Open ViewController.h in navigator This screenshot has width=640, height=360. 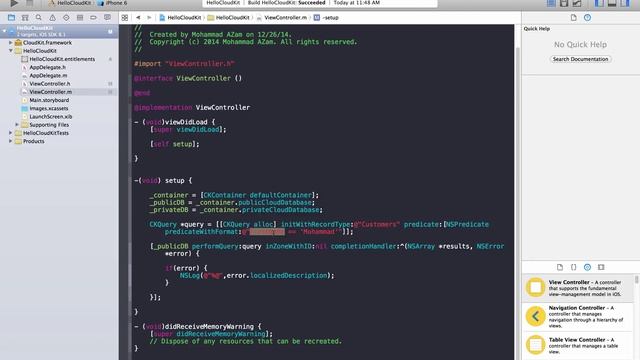pos(50,84)
